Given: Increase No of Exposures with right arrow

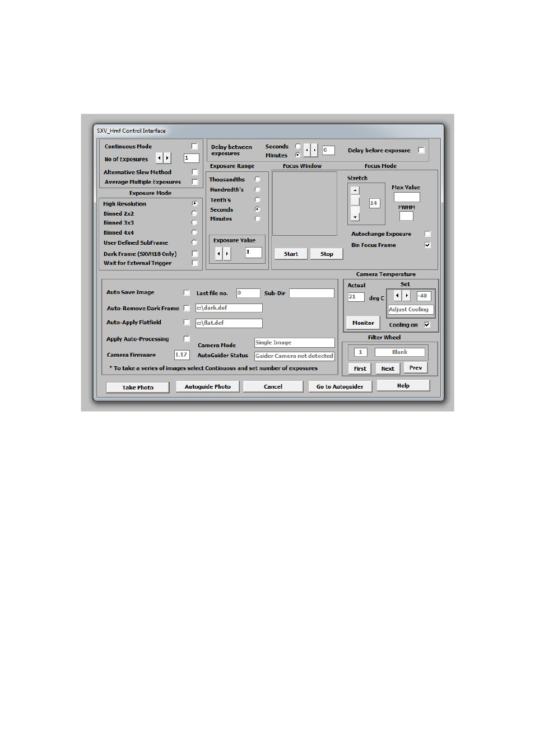Looking at the screenshot, I should click(167, 158).
